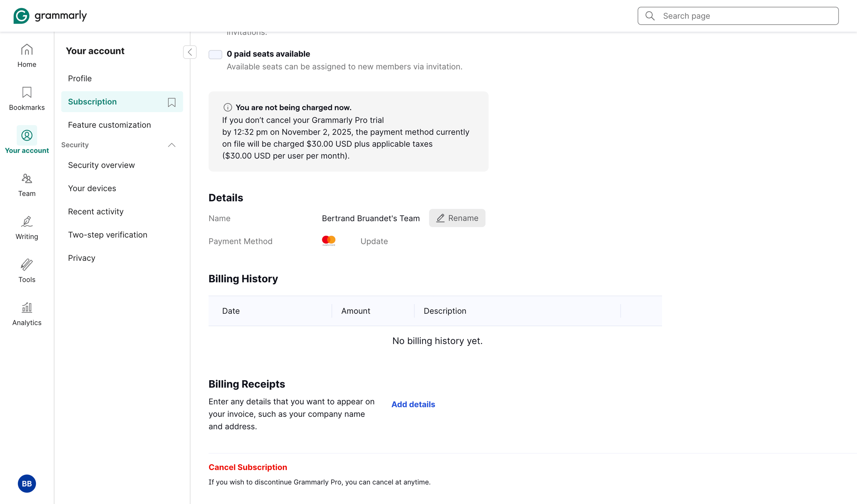Rename the team
Screen dimensions: 857x504
[457, 218]
